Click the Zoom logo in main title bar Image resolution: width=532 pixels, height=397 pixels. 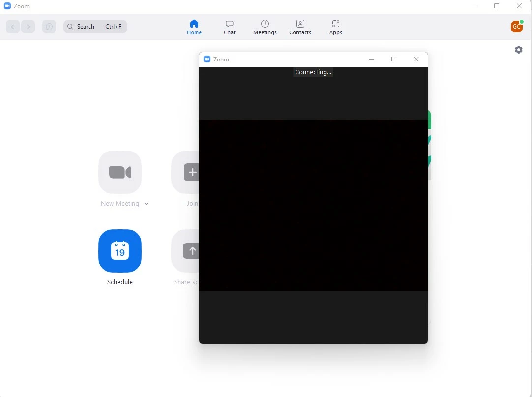7,6
